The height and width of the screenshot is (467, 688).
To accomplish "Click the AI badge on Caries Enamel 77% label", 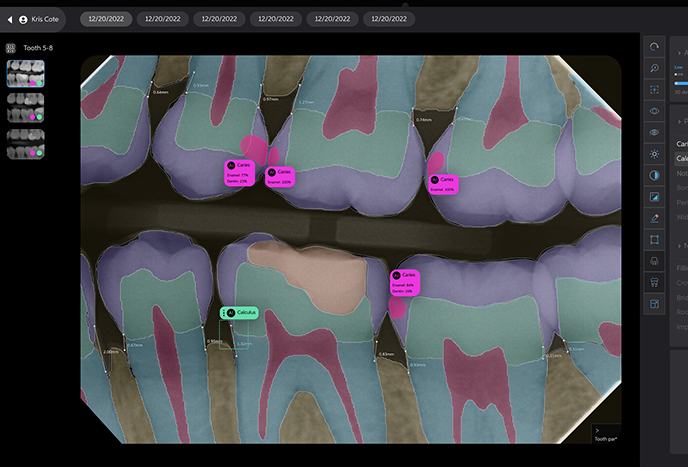I will [x=231, y=165].
